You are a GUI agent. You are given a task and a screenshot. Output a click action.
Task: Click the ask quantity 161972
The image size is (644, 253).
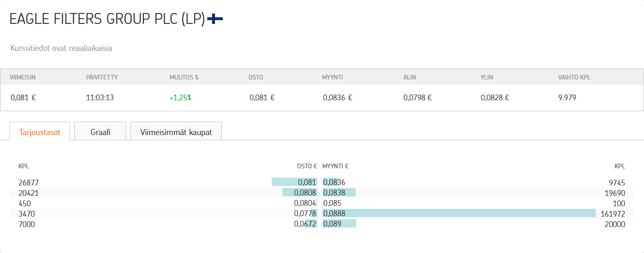[612, 214]
